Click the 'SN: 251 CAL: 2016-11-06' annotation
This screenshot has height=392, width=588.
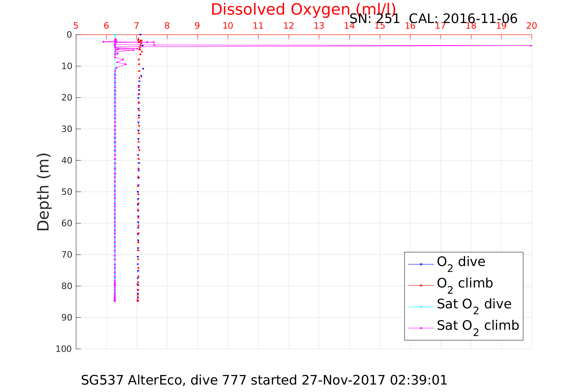433,19
